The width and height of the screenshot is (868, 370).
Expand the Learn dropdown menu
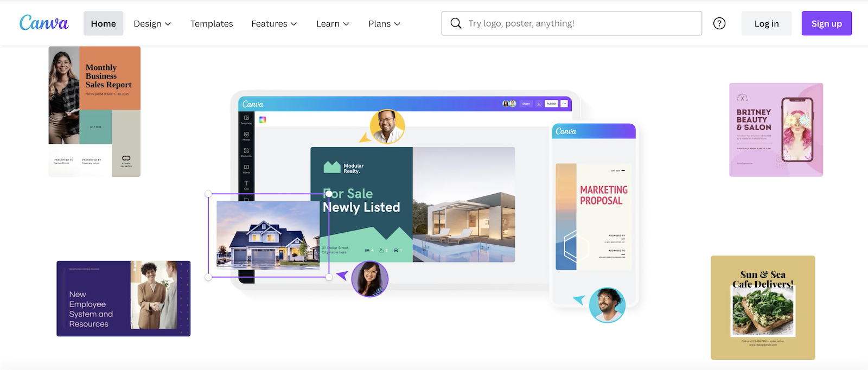click(333, 23)
